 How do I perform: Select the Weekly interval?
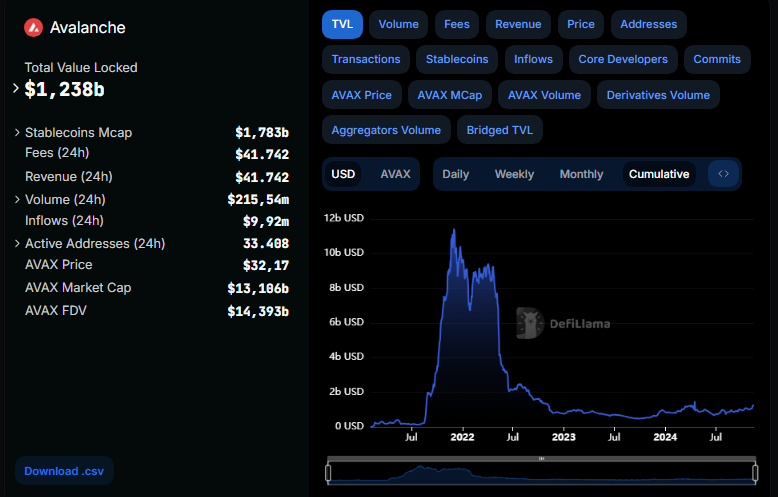click(515, 174)
